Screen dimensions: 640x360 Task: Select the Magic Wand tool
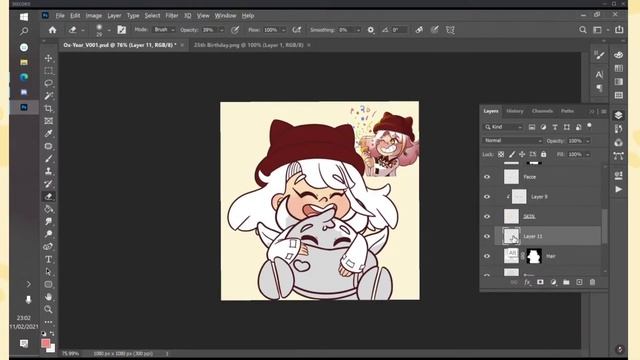[49, 96]
